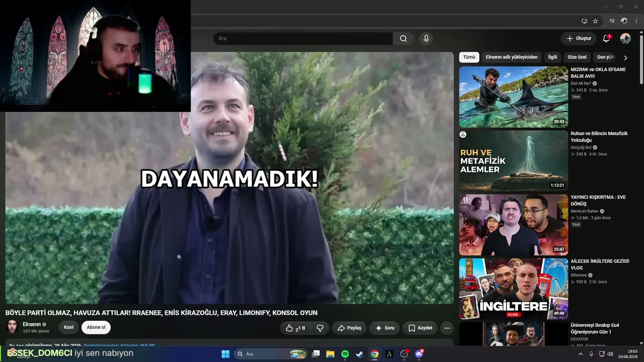Open File Explorer from the taskbar

(331, 354)
